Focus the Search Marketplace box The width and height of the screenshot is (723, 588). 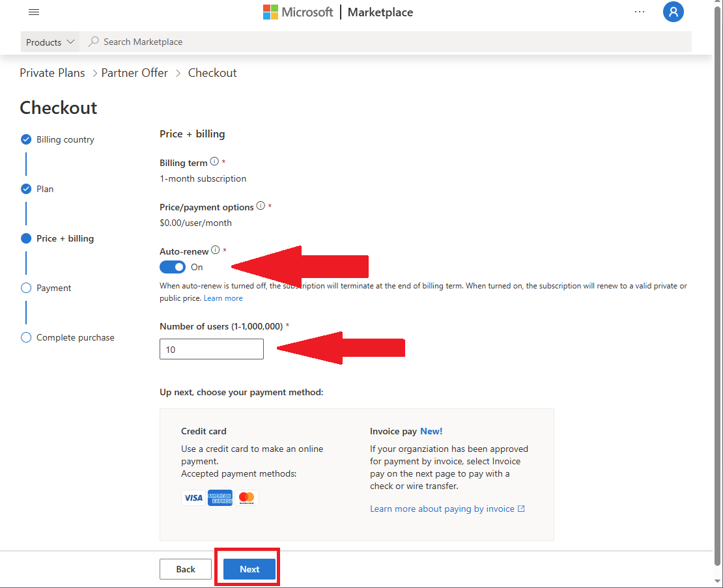pos(386,42)
